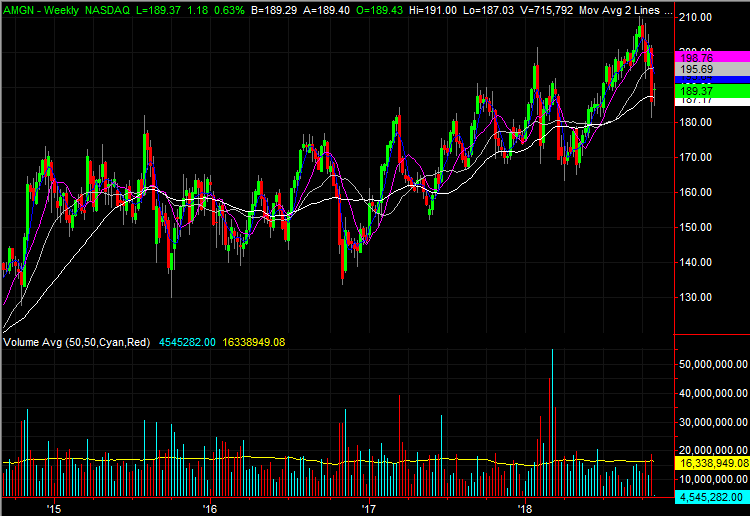Viewport: 750px width, 516px height.
Task: Click the green 189.37 last price marker
Action: coord(714,90)
